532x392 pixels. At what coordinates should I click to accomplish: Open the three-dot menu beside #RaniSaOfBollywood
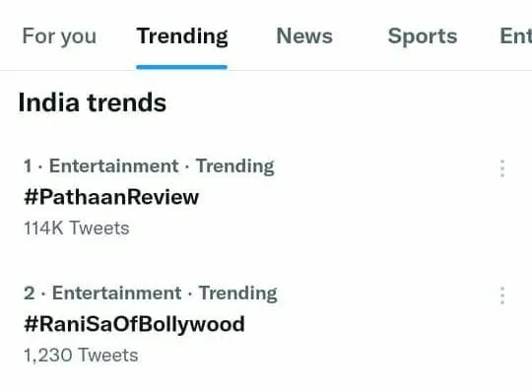pyautogui.click(x=502, y=295)
